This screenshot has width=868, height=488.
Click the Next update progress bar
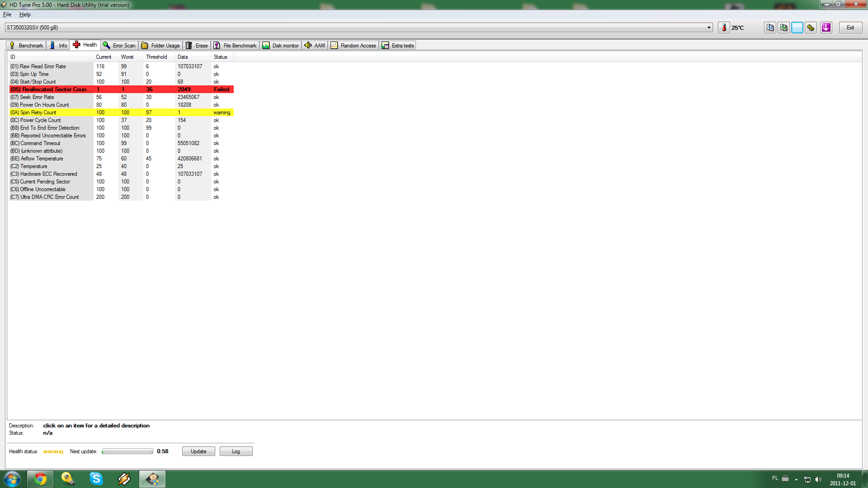point(127,451)
